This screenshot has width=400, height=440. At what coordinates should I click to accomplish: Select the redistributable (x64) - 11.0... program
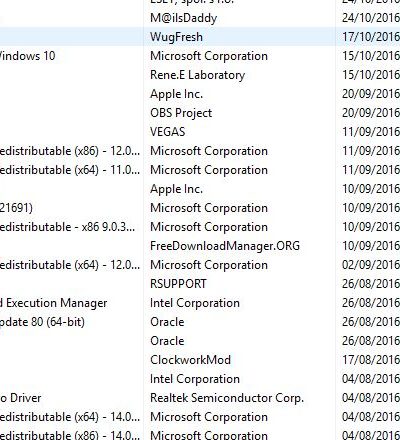tap(70, 170)
